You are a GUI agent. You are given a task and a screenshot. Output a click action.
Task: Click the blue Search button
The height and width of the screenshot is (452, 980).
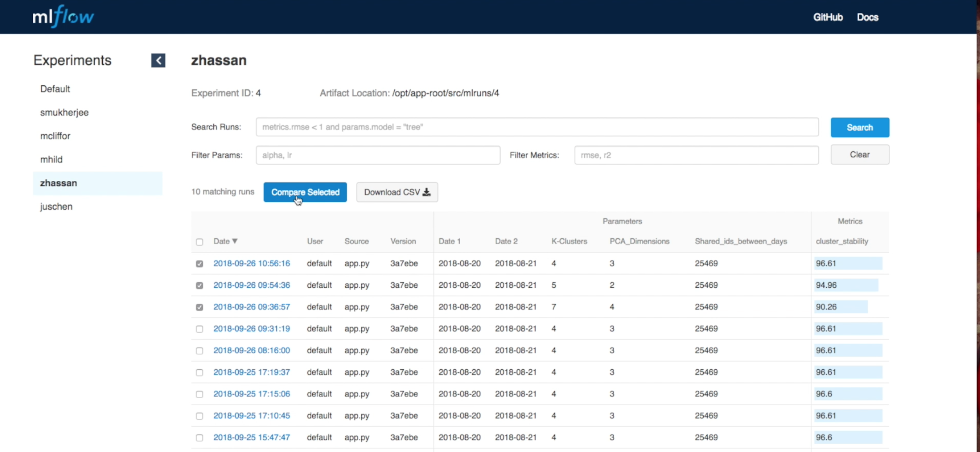point(860,127)
